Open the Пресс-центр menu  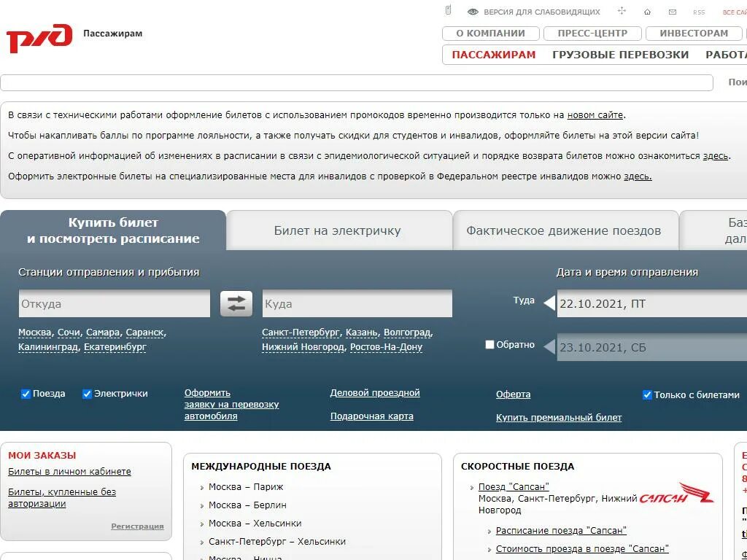click(592, 34)
